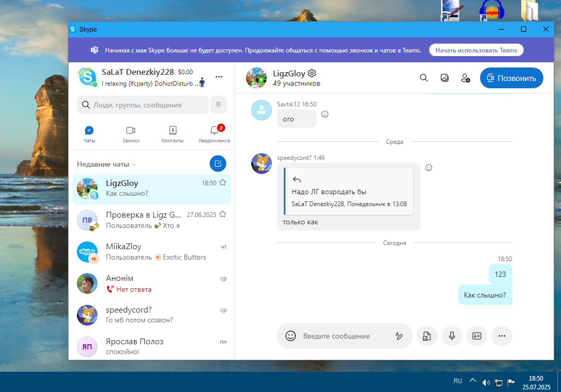561x392 pixels.
Task: Open LigzGloy group settings gear
Action: [312, 73]
